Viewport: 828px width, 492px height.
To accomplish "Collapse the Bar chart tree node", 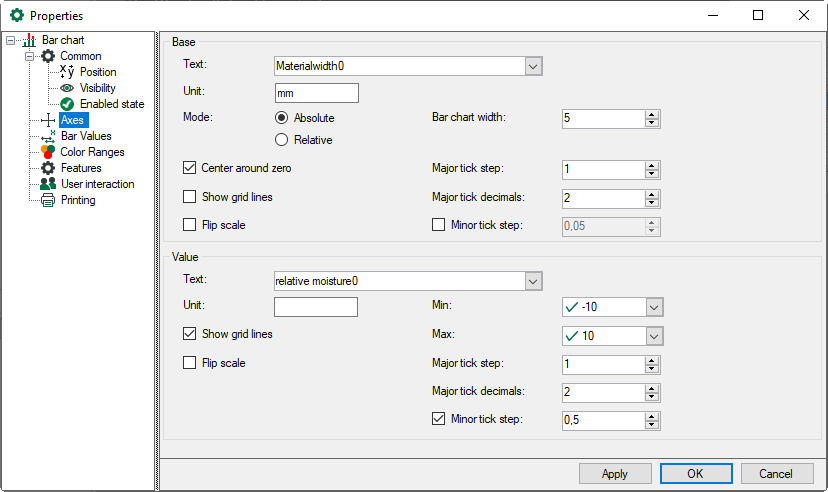I will tap(11, 40).
